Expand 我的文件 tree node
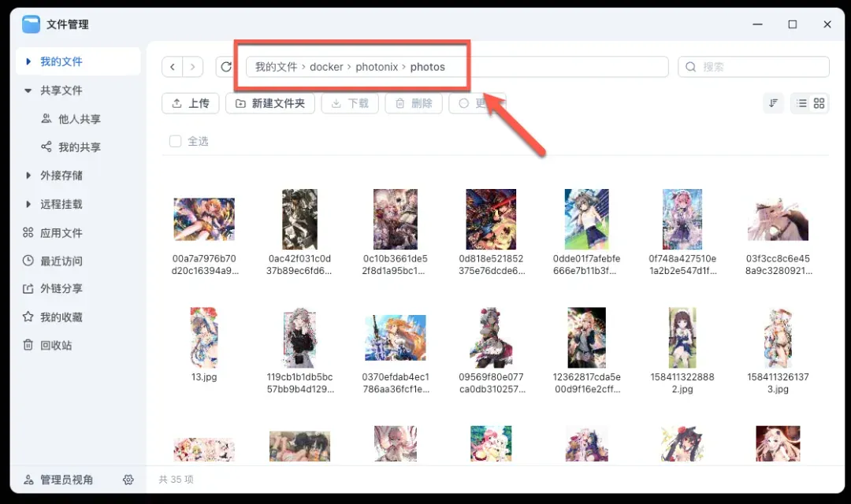The image size is (851, 504). pos(28,61)
